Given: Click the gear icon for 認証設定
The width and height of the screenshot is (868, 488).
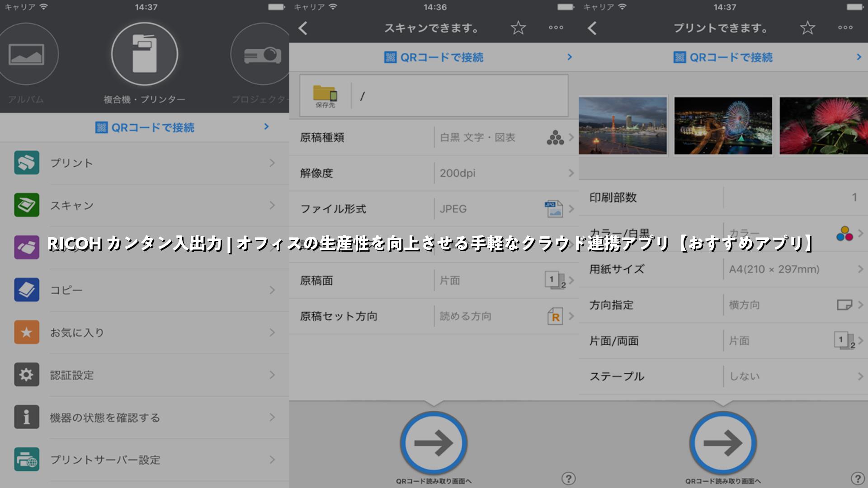Looking at the screenshot, I should (26, 375).
